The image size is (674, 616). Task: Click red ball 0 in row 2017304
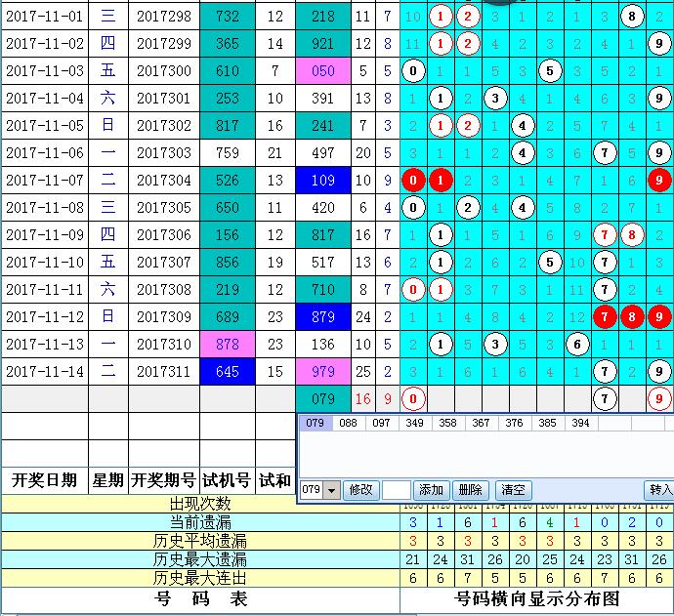[413, 180]
